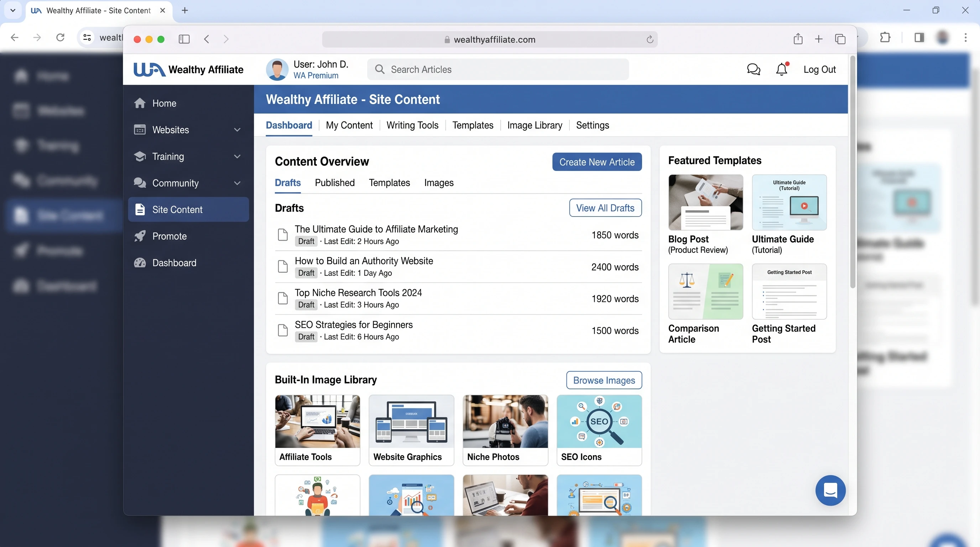Image resolution: width=980 pixels, height=547 pixels.
Task: Reload page in background Chrome window
Action: pos(60,37)
